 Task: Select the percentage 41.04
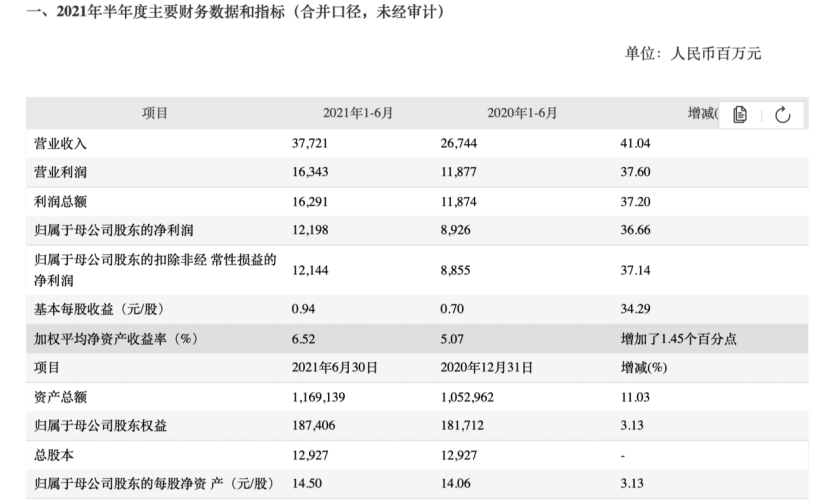tap(635, 143)
